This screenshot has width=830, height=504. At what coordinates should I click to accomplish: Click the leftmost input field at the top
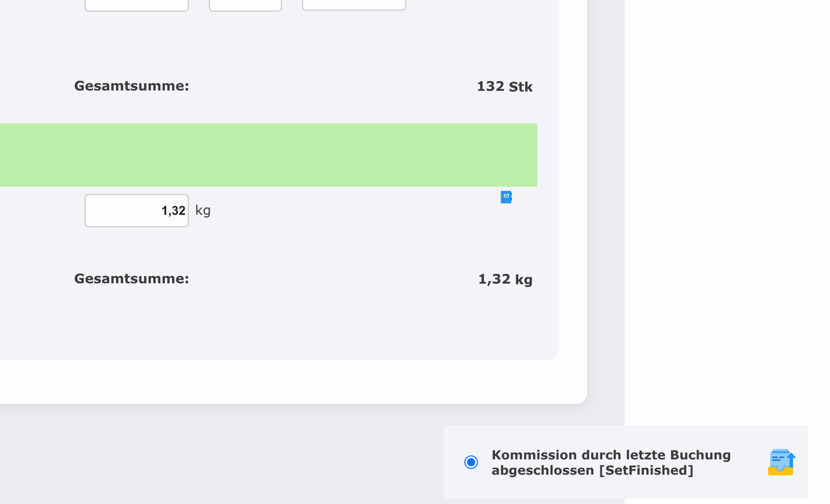136,5
